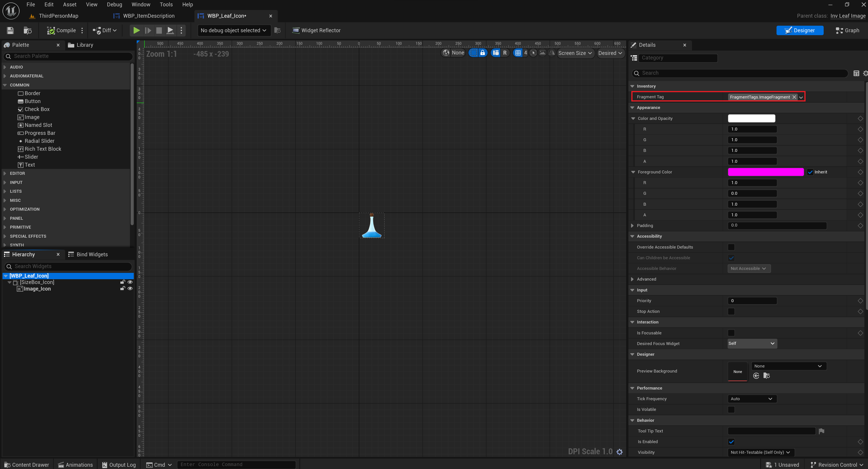Switch to the WBP_ItemDescription tab
This screenshot has width=868, height=469.
point(149,16)
